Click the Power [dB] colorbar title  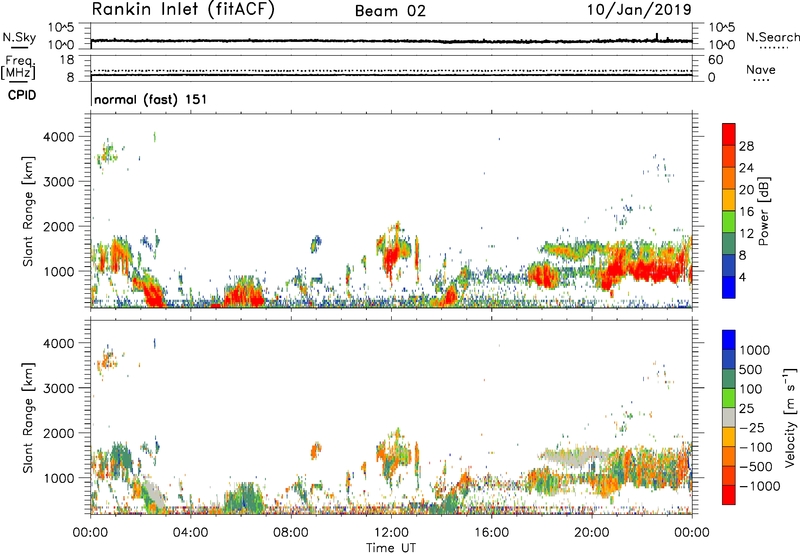[x=764, y=212]
